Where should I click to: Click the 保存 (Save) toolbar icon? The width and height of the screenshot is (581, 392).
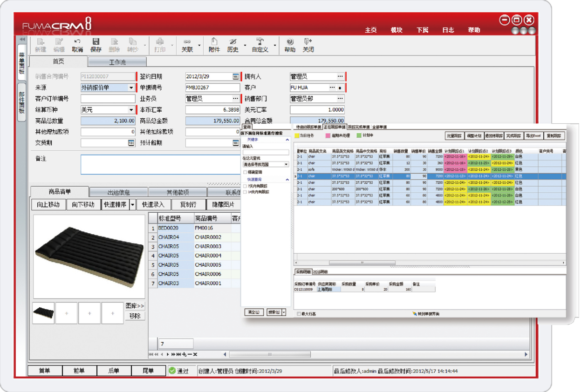[x=96, y=42]
